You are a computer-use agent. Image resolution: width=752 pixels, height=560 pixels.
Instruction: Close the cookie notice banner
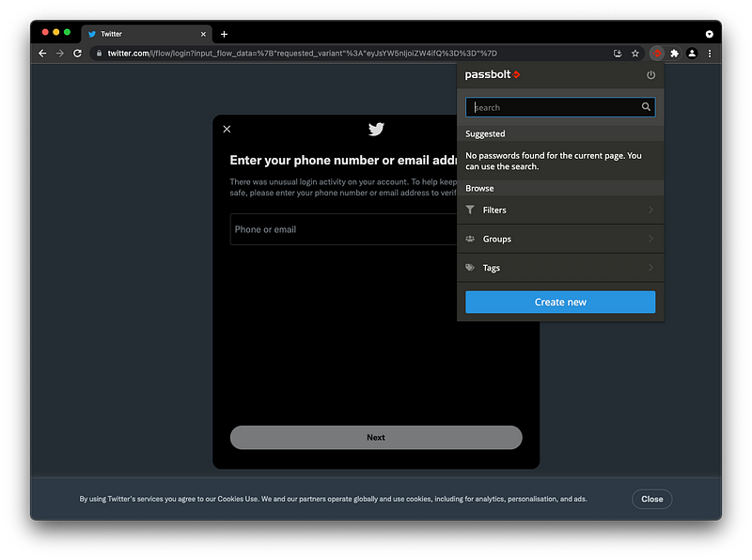651,499
